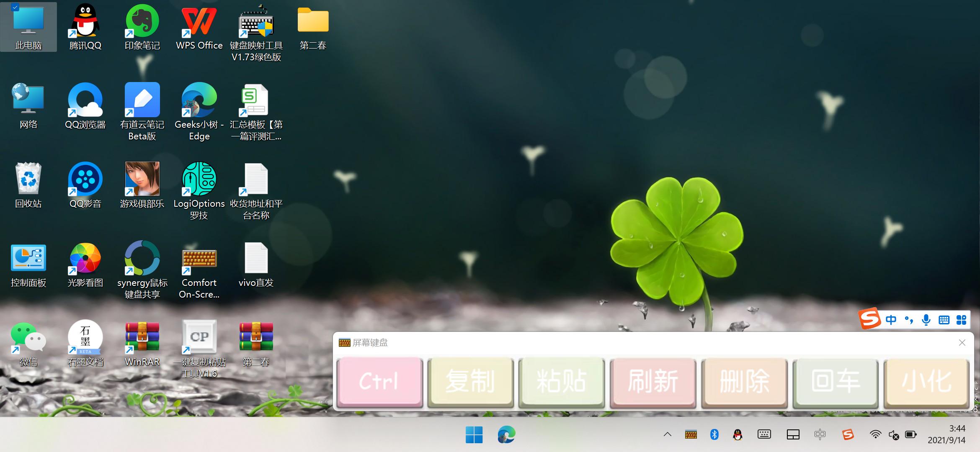Open the Sogou toolbox grid menu

961,320
